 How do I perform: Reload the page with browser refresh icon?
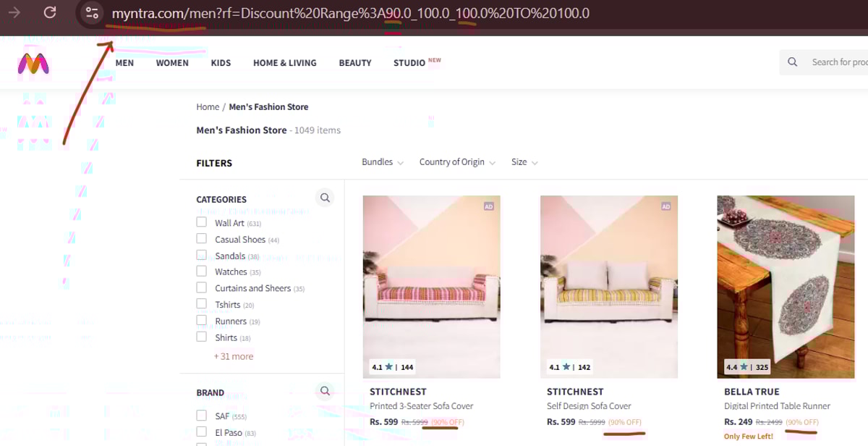point(50,12)
